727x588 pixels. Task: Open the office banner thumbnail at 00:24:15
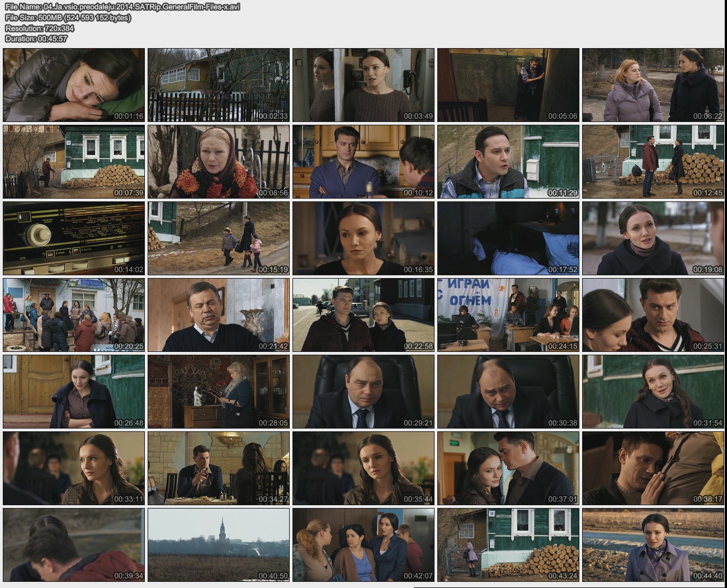coord(508,315)
